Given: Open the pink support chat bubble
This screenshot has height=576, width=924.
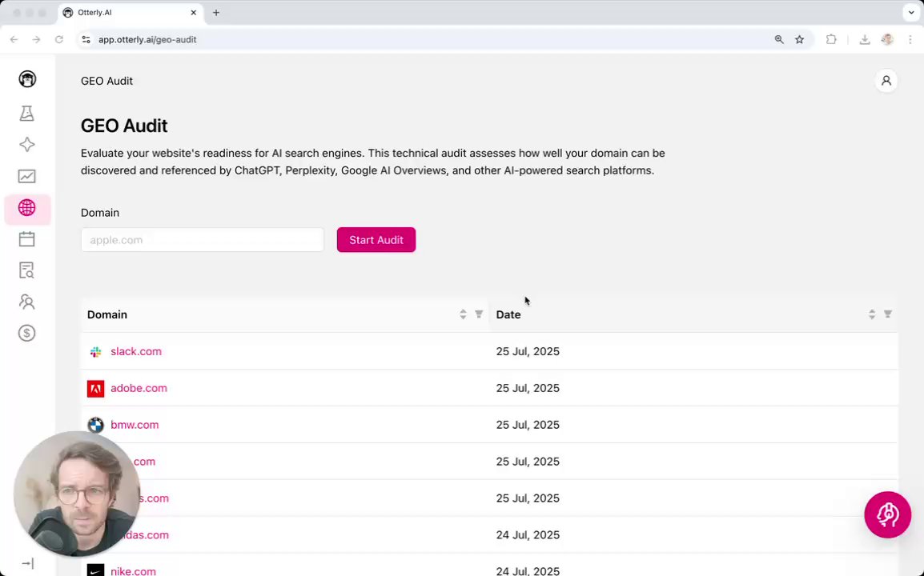Looking at the screenshot, I should pyautogui.click(x=887, y=514).
